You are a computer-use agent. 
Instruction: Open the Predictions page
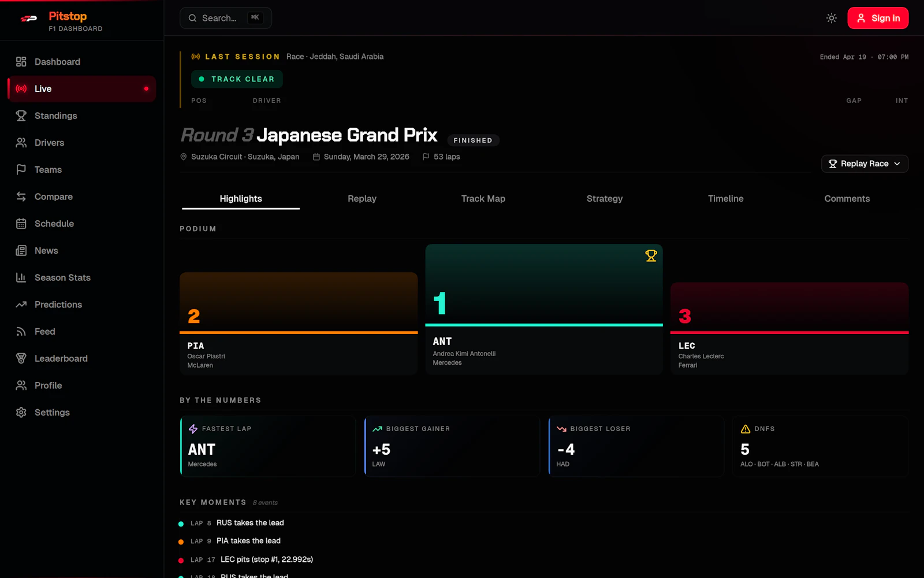(81, 305)
